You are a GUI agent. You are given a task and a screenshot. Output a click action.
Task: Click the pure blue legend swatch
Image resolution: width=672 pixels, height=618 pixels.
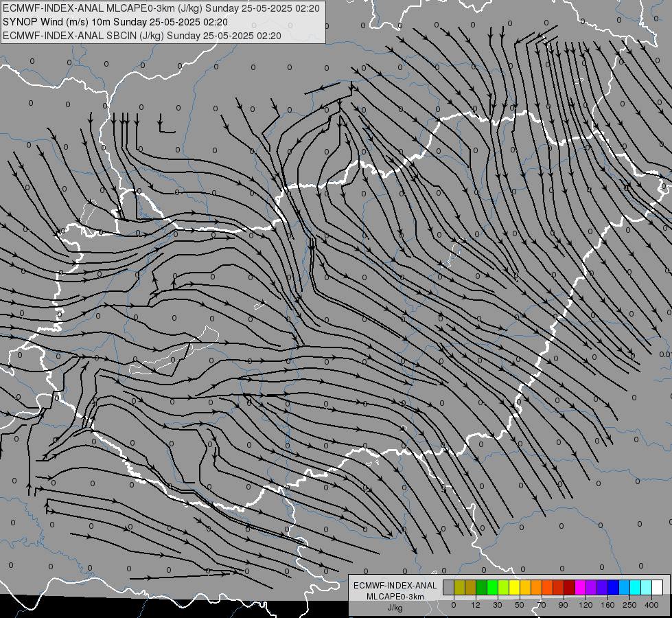click(613, 587)
